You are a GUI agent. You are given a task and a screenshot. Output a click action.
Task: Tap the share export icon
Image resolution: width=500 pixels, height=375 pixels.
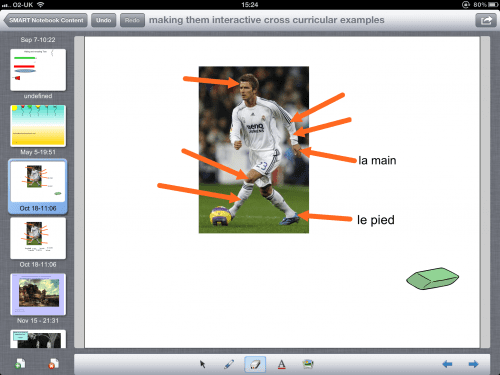click(486, 20)
